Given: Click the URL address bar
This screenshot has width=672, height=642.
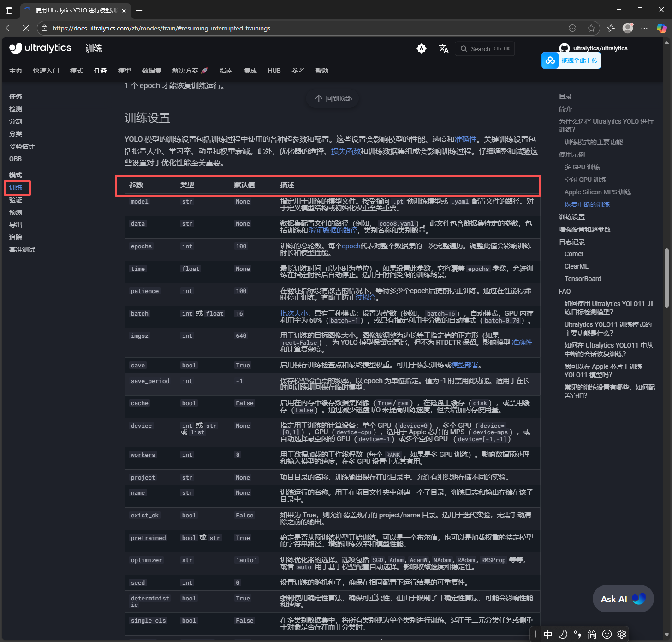Looking at the screenshot, I should point(304,28).
